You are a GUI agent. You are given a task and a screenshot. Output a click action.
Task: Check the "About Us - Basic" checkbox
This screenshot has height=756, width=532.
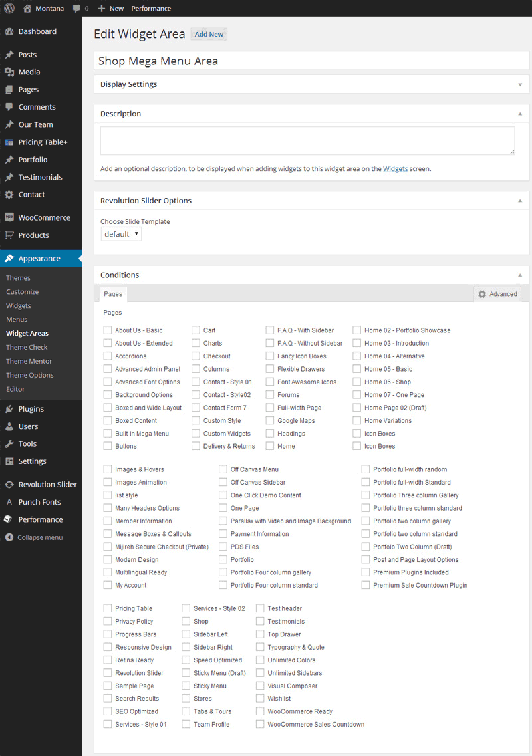(x=108, y=330)
